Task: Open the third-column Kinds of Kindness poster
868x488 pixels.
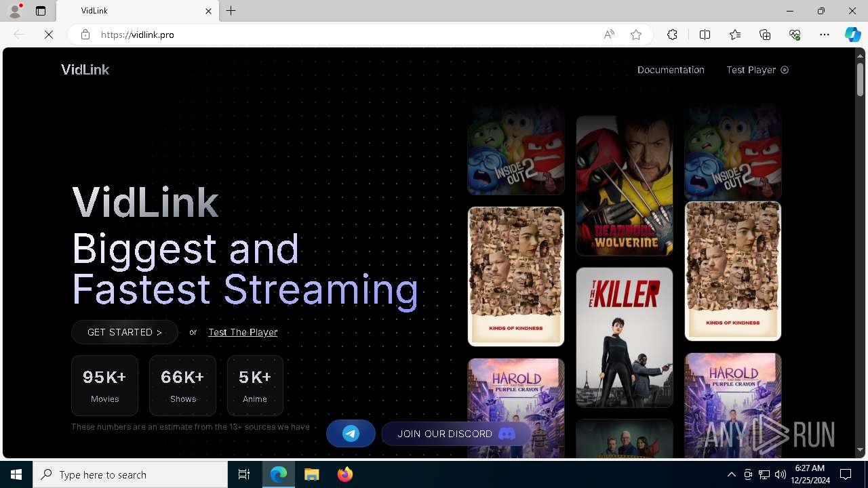Action: point(733,270)
